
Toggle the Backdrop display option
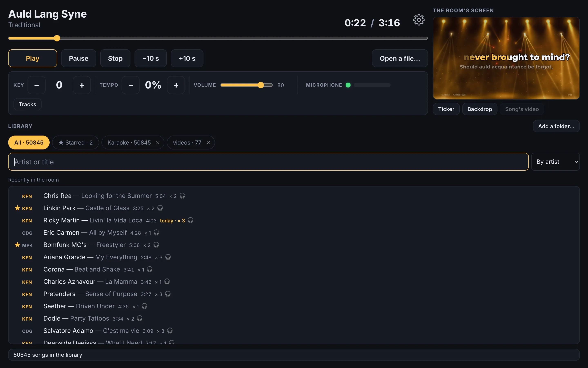pos(480,109)
